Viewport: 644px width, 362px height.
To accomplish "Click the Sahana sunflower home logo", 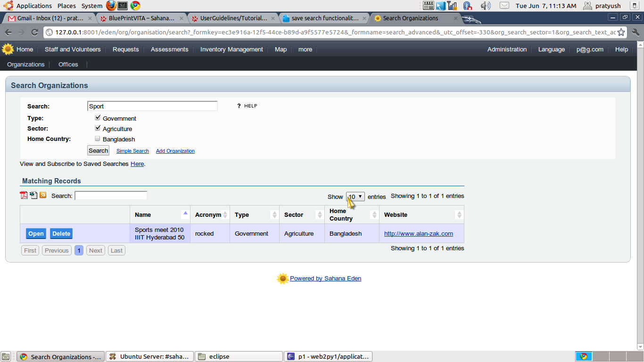I will (8, 49).
